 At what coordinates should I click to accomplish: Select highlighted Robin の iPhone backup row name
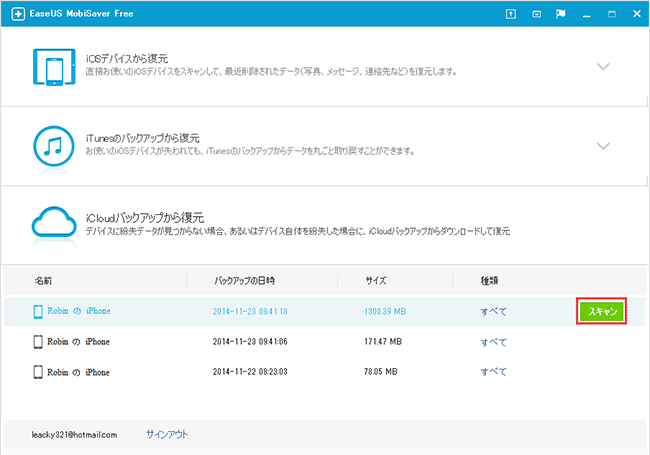(79, 311)
